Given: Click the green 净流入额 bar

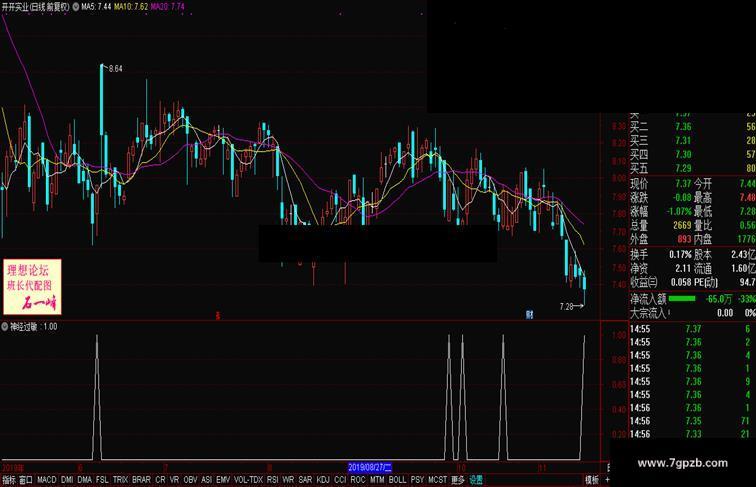Looking at the screenshot, I should click(682, 299).
